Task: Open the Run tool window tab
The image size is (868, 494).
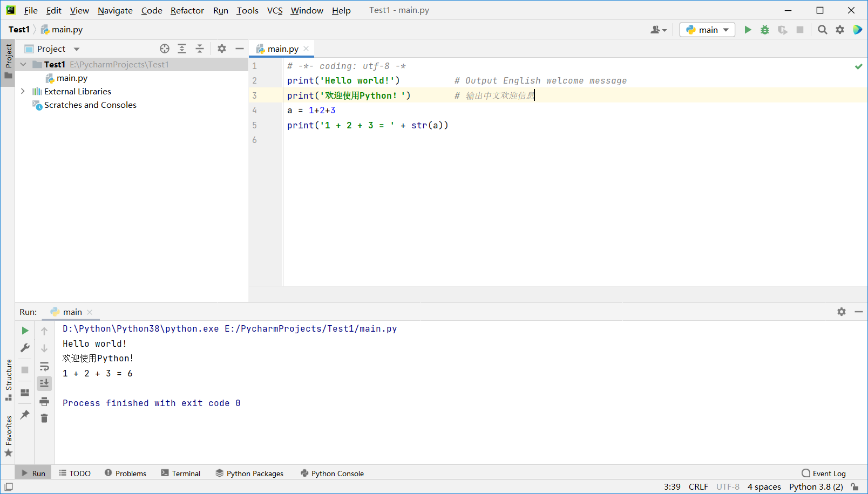Action: pyautogui.click(x=33, y=473)
